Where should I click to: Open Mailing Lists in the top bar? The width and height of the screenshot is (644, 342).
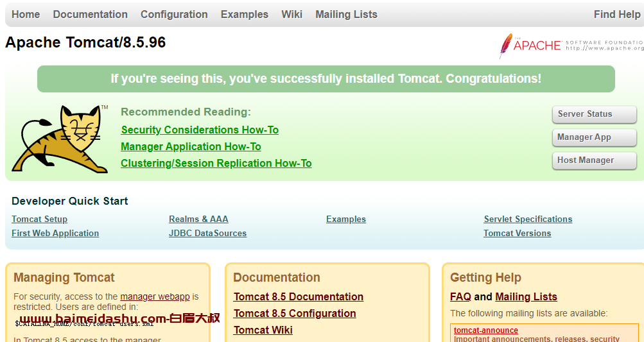346,14
